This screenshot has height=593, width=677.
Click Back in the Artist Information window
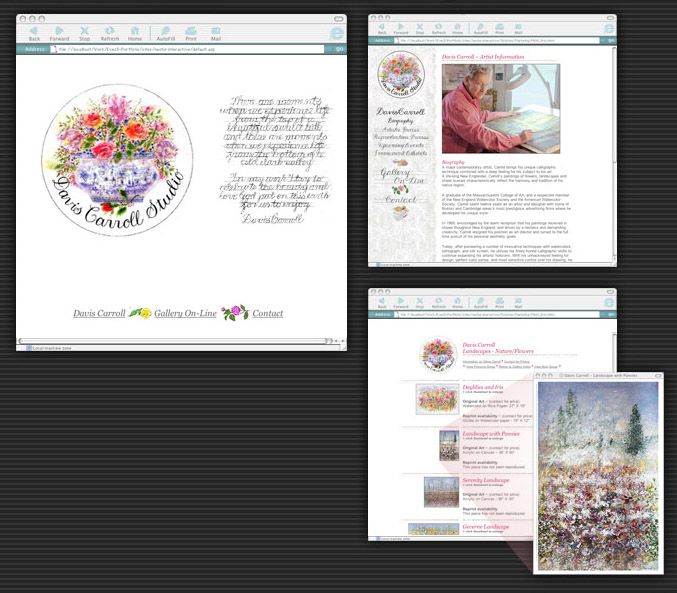pos(382,29)
